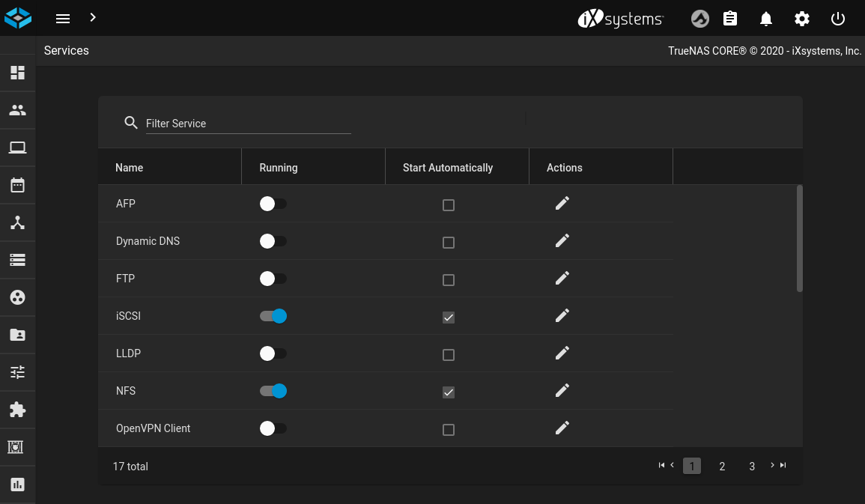Screen dimensions: 865x504
Task: Sort by the Name column header
Action: pos(130,168)
